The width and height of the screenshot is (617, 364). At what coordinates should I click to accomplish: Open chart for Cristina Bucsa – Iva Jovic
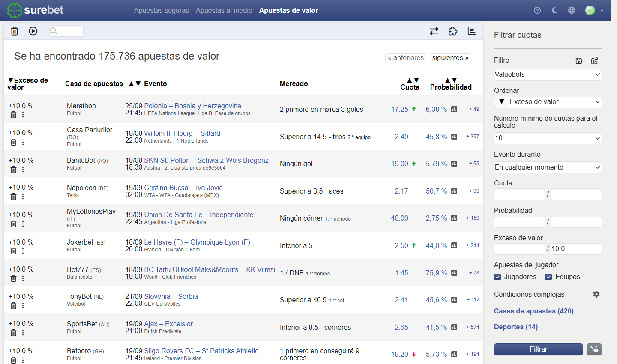[x=454, y=191]
